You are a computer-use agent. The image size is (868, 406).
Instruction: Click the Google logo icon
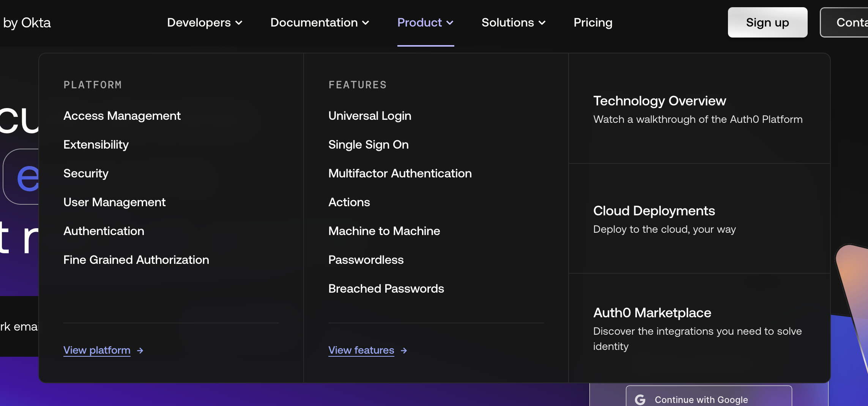(x=640, y=400)
